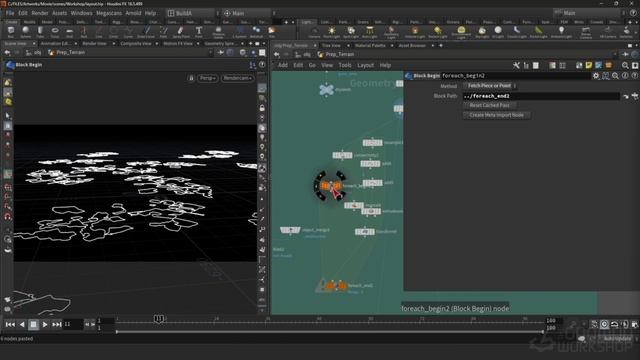Open the Rendercam camera menu
The image size is (640, 360).
click(x=238, y=78)
